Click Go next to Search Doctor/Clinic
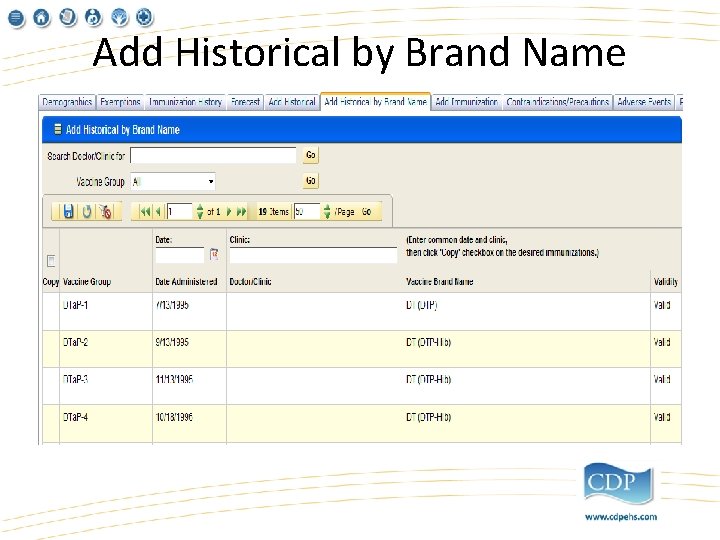The width and height of the screenshot is (720, 540). coord(311,155)
